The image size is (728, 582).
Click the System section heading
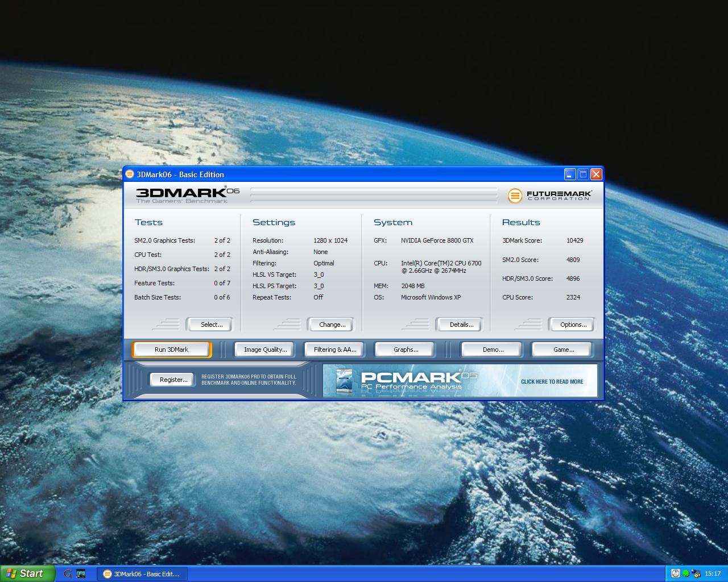click(x=392, y=222)
